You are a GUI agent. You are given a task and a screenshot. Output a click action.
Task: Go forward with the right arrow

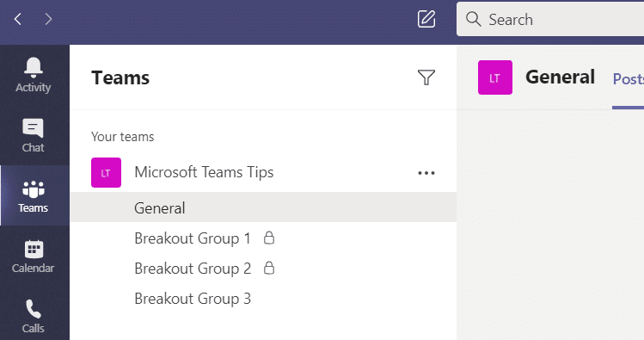tap(48, 19)
